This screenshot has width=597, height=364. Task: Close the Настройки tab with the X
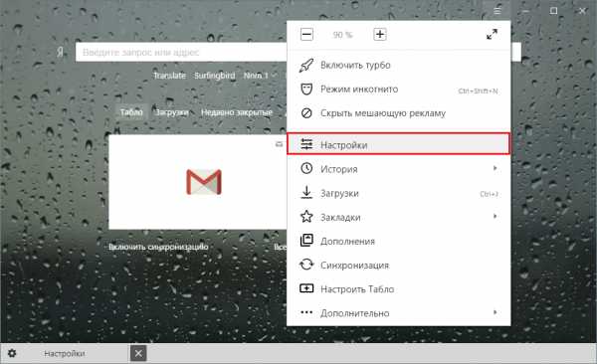pos(138,354)
